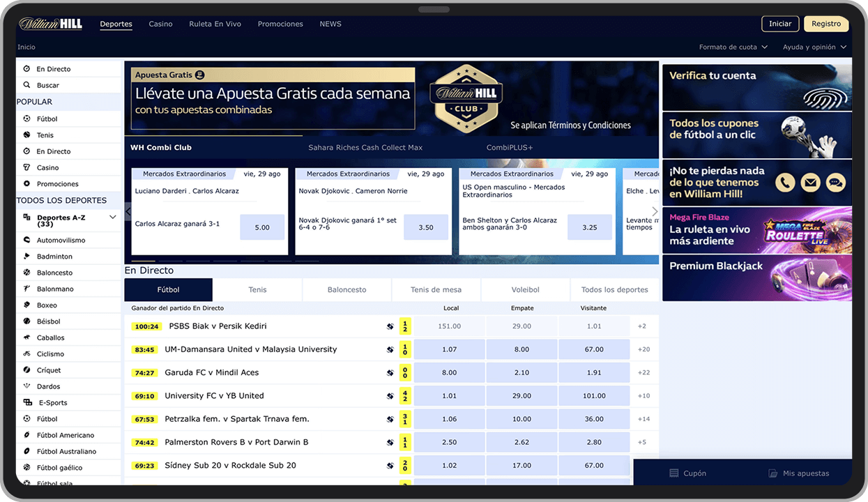
Task: Click the Casino cup icon in sidebar
Action: point(26,167)
